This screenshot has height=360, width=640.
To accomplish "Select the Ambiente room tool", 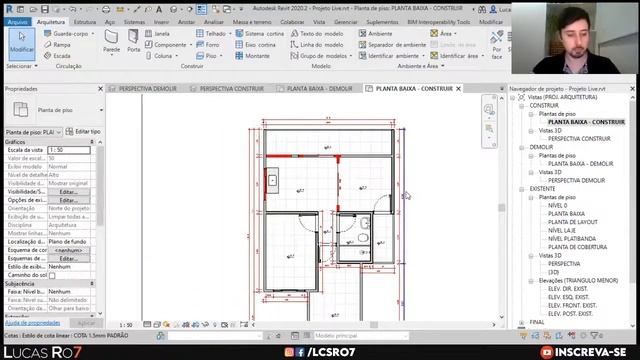I will click(376, 34).
